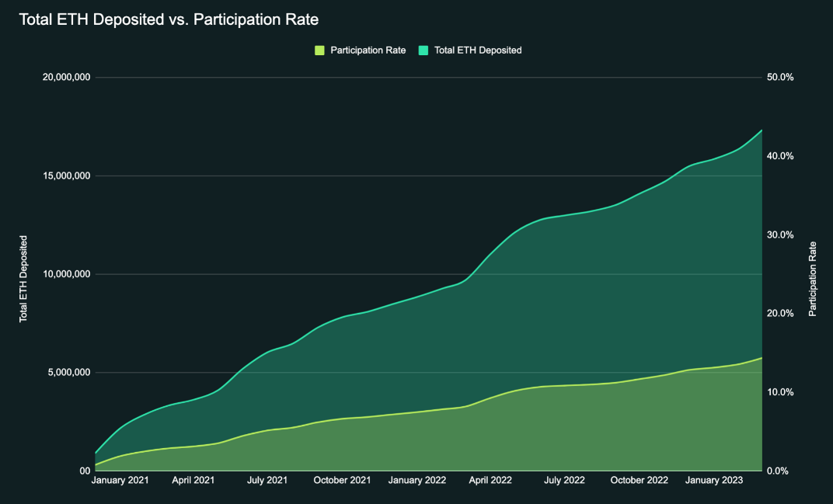Click the vertical Participation Rate axis title
This screenshot has width=833, height=504.
pos(813,279)
